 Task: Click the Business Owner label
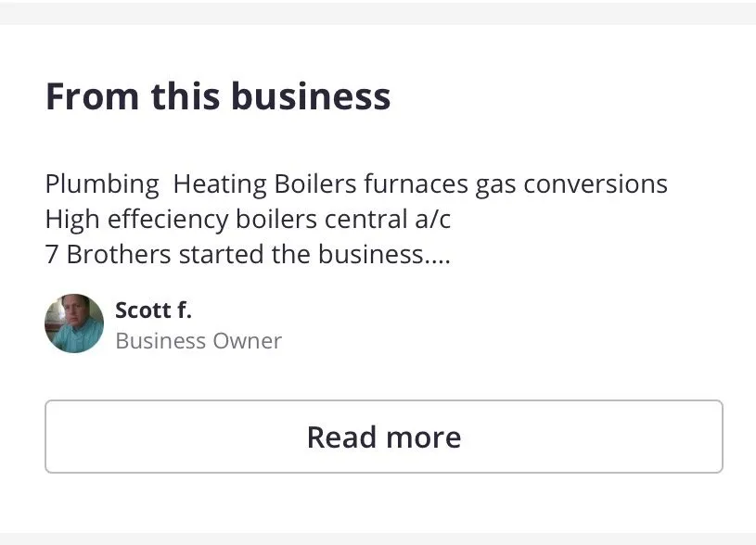tap(198, 340)
